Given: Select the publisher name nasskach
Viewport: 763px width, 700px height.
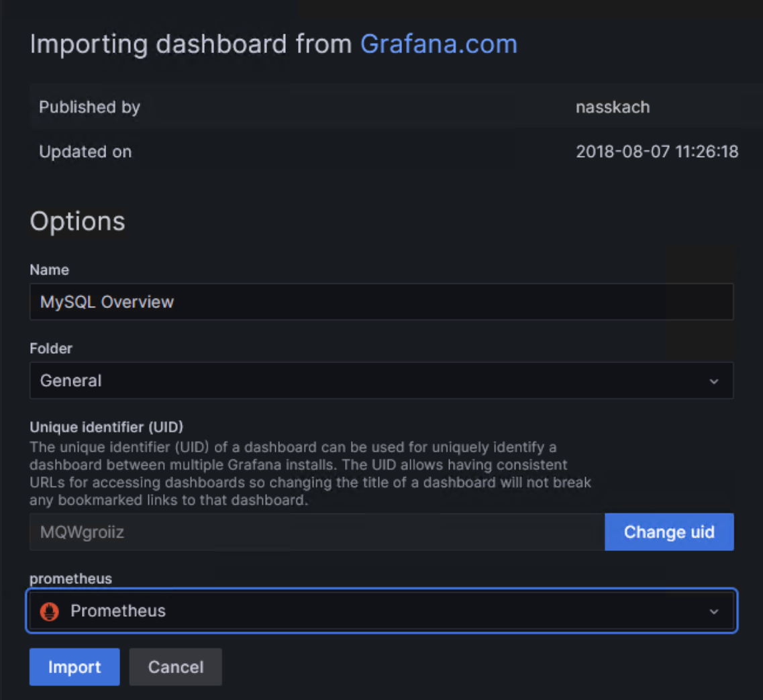Looking at the screenshot, I should click(612, 107).
